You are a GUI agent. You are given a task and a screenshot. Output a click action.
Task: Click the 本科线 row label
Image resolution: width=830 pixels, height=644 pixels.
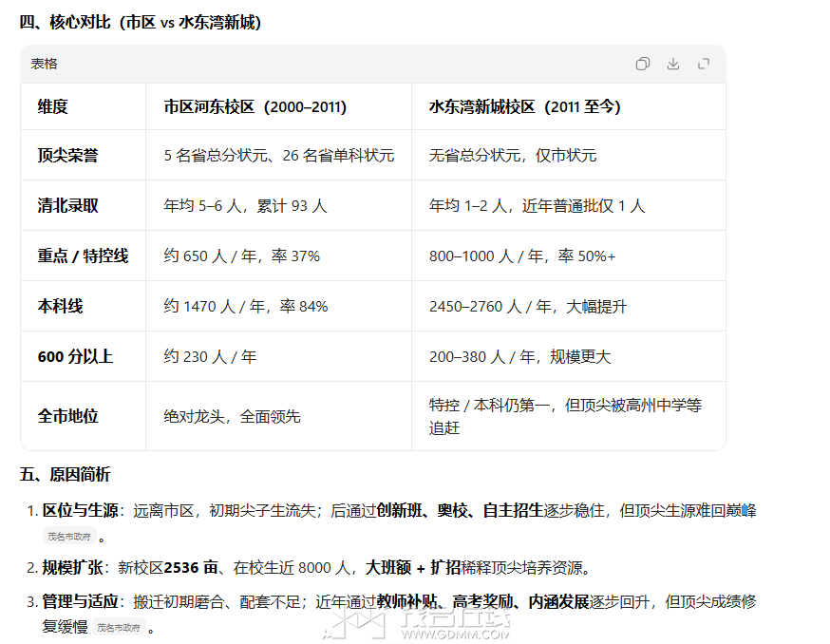(61, 307)
